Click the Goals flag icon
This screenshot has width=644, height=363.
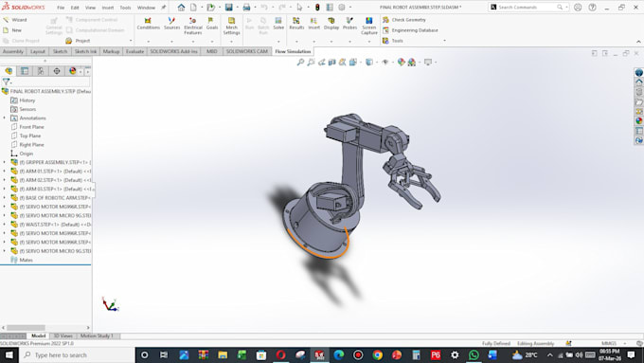point(211,21)
